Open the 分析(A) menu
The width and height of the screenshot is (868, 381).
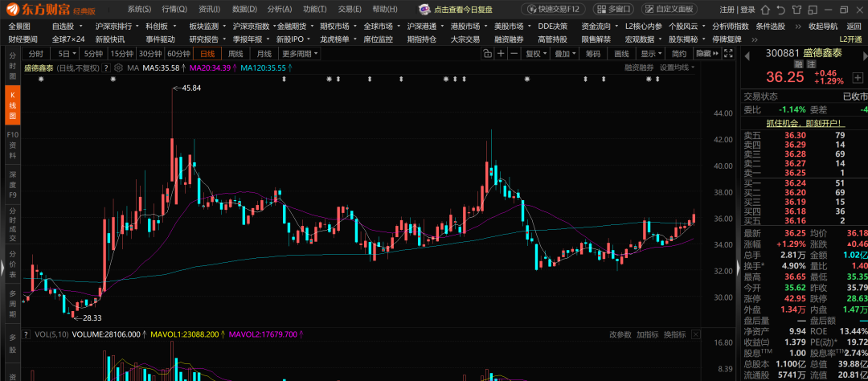click(280, 10)
